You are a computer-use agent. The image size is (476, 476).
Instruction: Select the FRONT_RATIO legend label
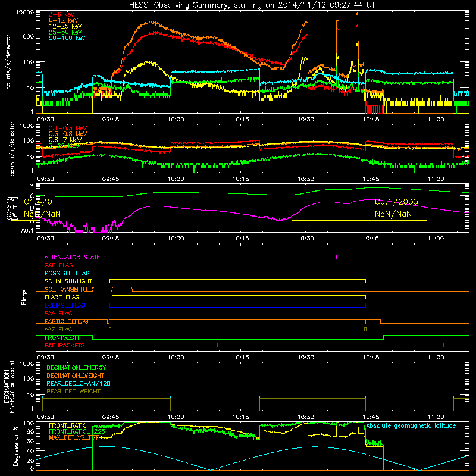[68, 425]
